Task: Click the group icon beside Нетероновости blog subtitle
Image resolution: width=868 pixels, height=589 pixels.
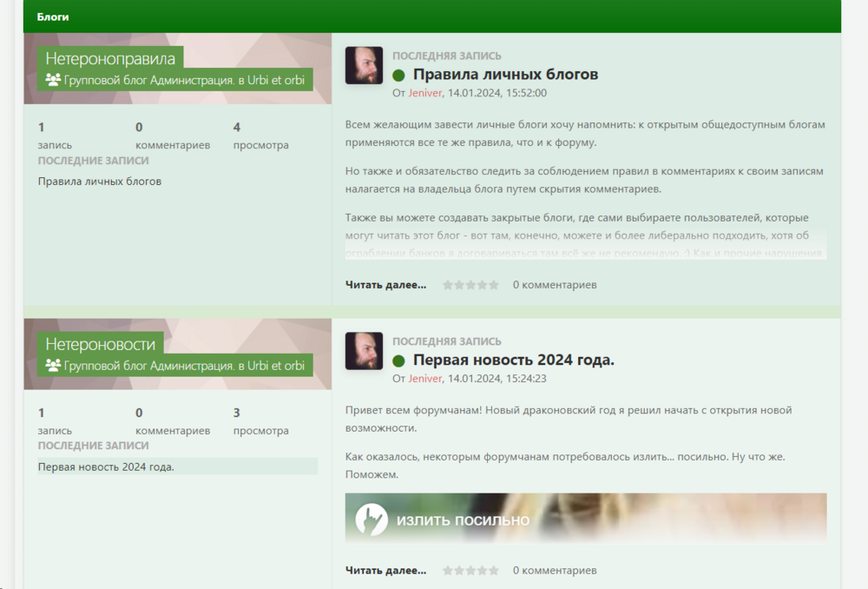Action: (x=53, y=365)
